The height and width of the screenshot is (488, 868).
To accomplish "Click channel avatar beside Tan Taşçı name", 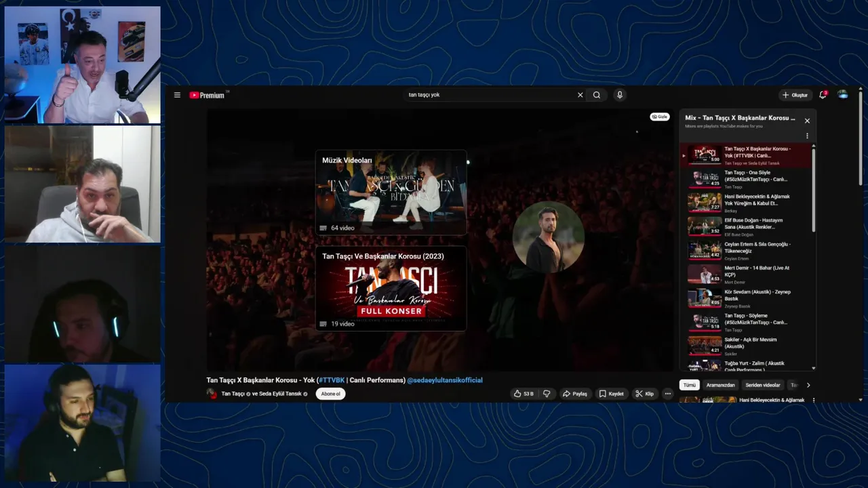I will coord(212,394).
